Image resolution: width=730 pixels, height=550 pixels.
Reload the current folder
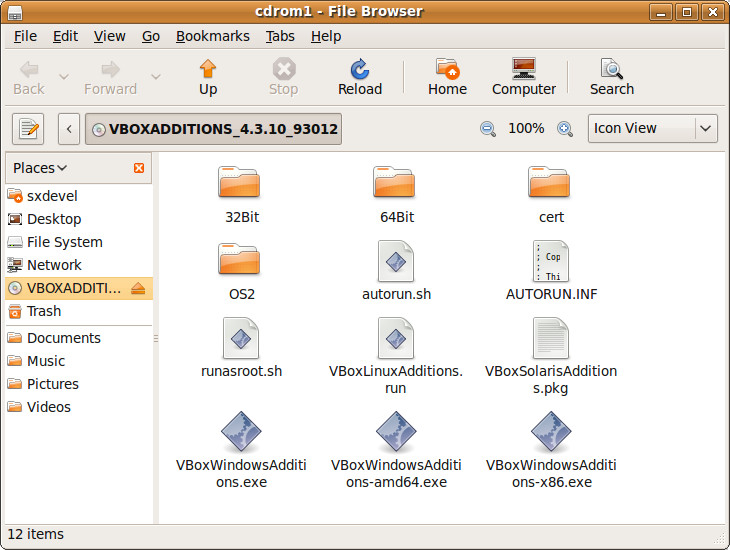tap(360, 77)
